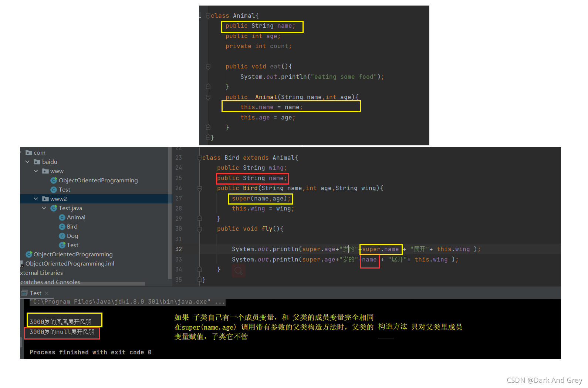Fold the eat method in Animal

(x=208, y=67)
